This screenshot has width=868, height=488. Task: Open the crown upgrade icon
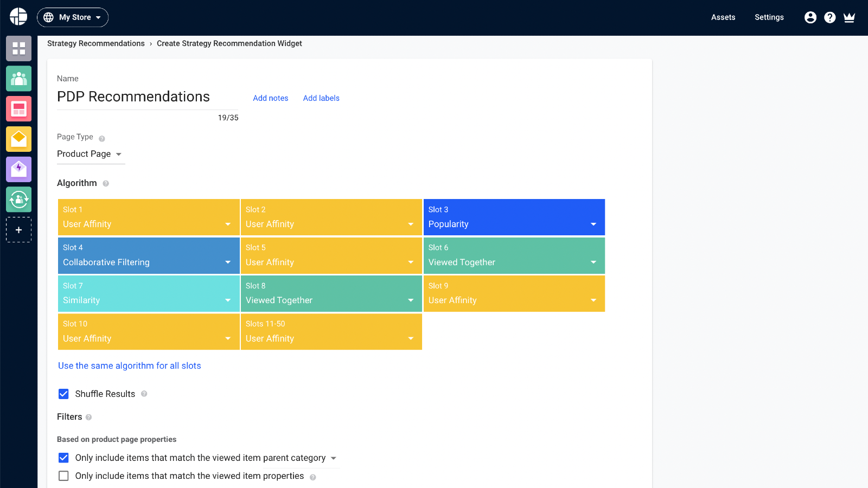coord(849,17)
